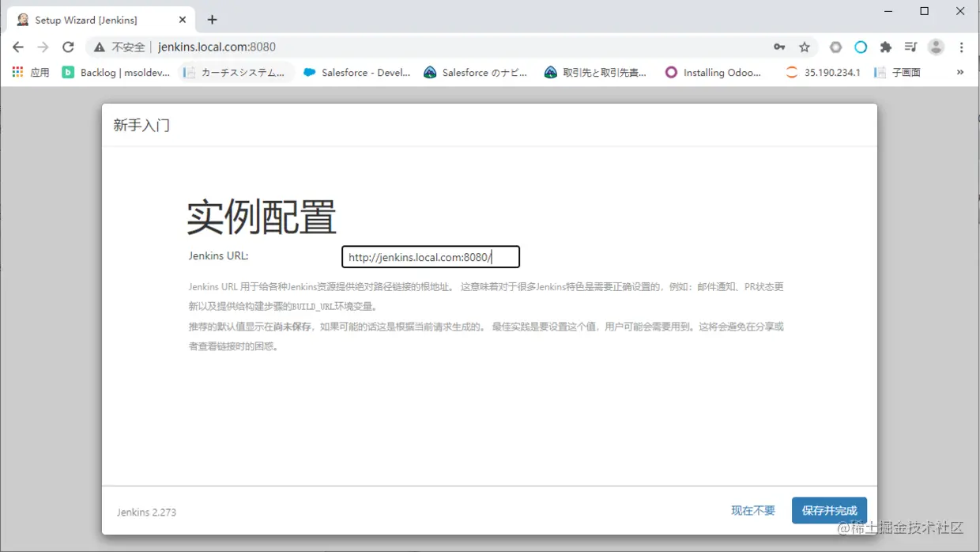
Task: Open the Backlog bookmark
Action: (x=116, y=72)
